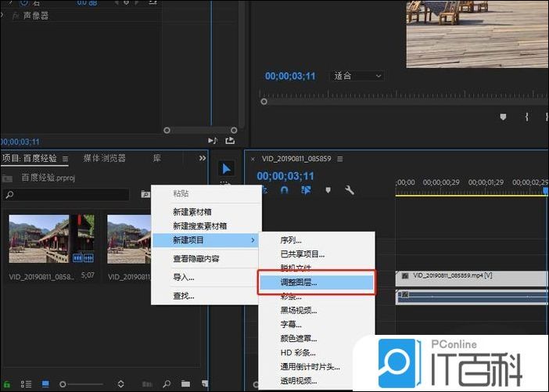The width and height of the screenshot is (549, 392).
Task: Click the add marker icon in timeline
Action: click(x=328, y=189)
